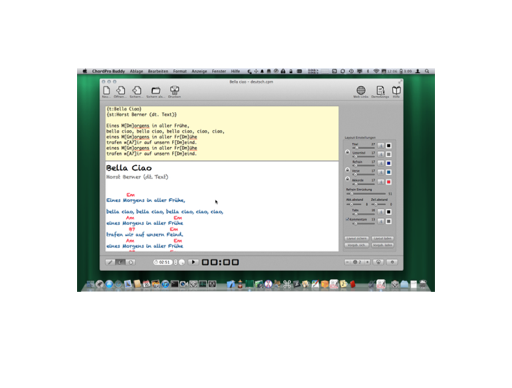Click the Zeil.abstand slider
Viewport: 512px width, 388px height.
[x=378, y=204]
